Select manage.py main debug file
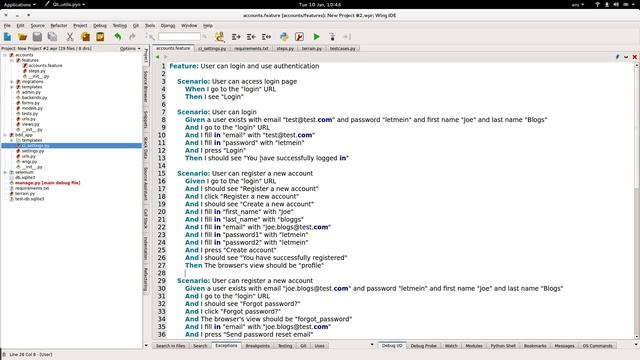This screenshot has width=640, height=360. 47,183
